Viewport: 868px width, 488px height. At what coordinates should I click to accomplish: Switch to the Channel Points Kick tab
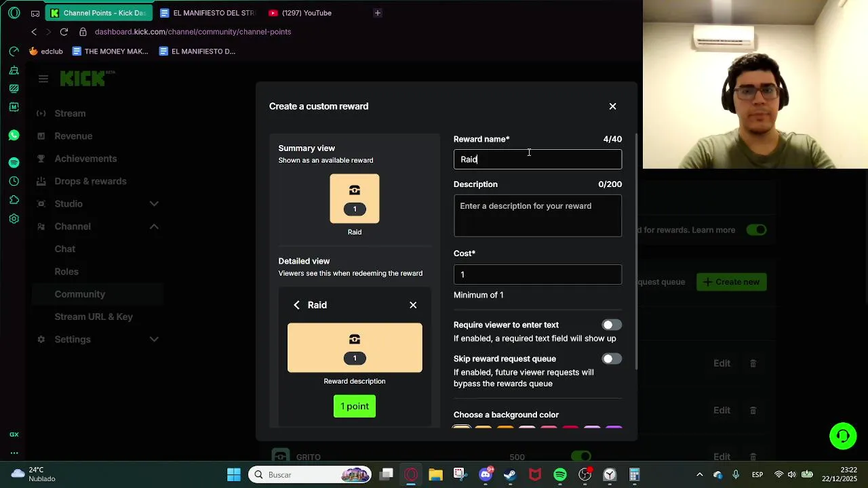[100, 13]
